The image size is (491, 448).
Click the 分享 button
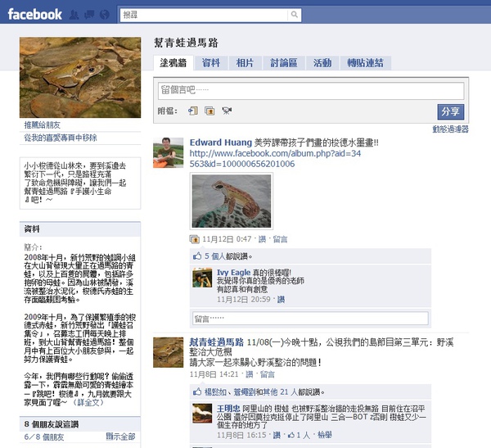tap(450, 111)
